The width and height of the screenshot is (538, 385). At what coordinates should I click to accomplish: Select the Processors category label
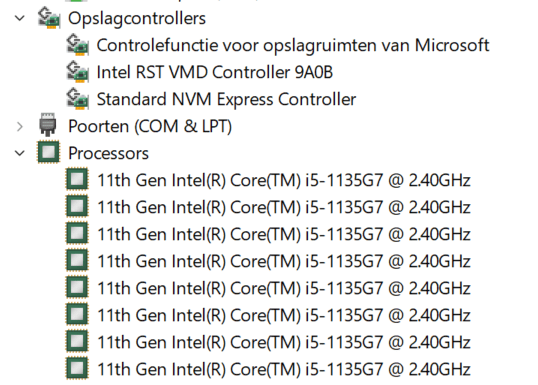pos(108,153)
